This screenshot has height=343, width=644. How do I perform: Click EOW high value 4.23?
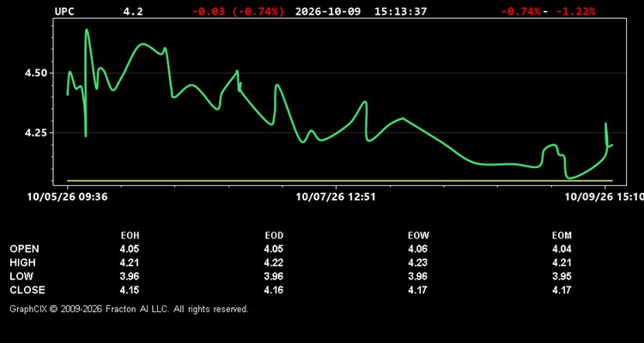pyautogui.click(x=417, y=262)
